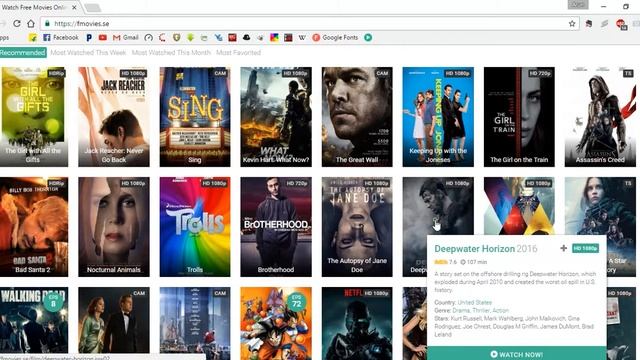The width and height of the screenshot is (640, 360).
Task: Open the shield bookmark icon
Action: point(176,38)
